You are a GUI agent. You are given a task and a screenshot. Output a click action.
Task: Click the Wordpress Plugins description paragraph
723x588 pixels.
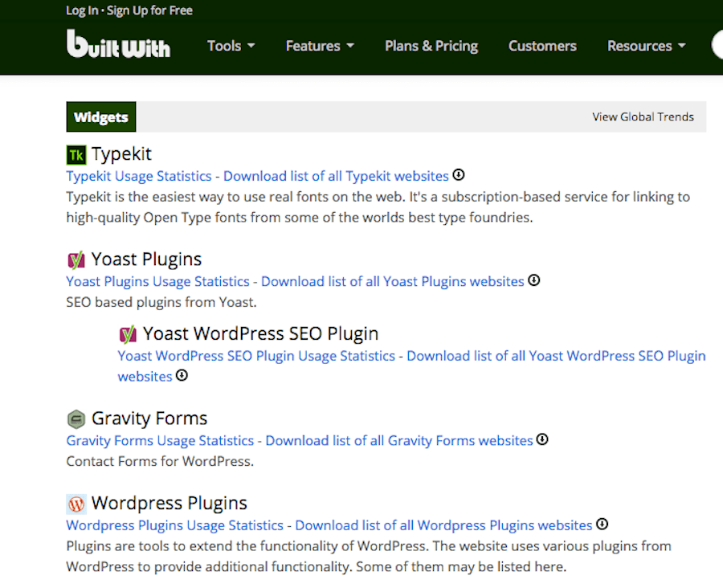coord(369,556)
